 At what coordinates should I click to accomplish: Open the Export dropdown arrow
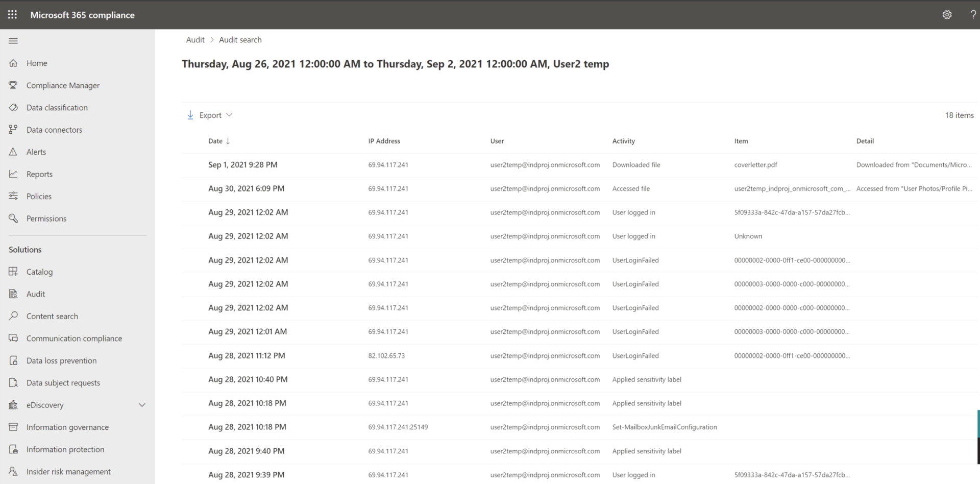(x=229, y=115)
